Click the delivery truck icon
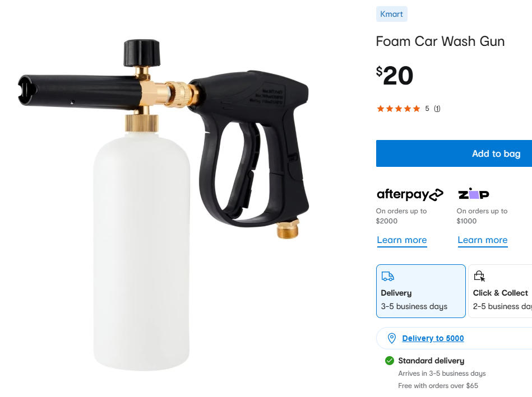532x397 pixels. [387, 276]
